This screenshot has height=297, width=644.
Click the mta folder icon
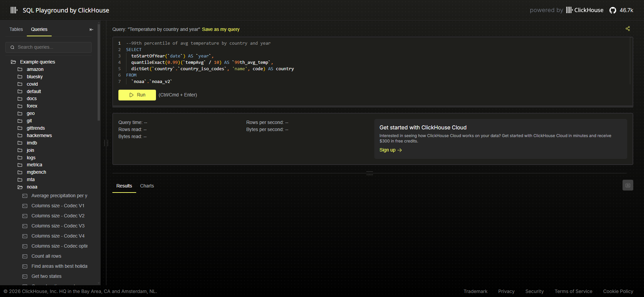20,180
